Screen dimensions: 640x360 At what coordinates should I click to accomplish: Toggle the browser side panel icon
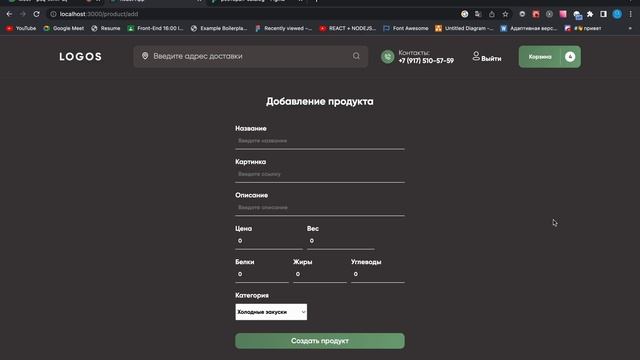click(x=603, y=14)
